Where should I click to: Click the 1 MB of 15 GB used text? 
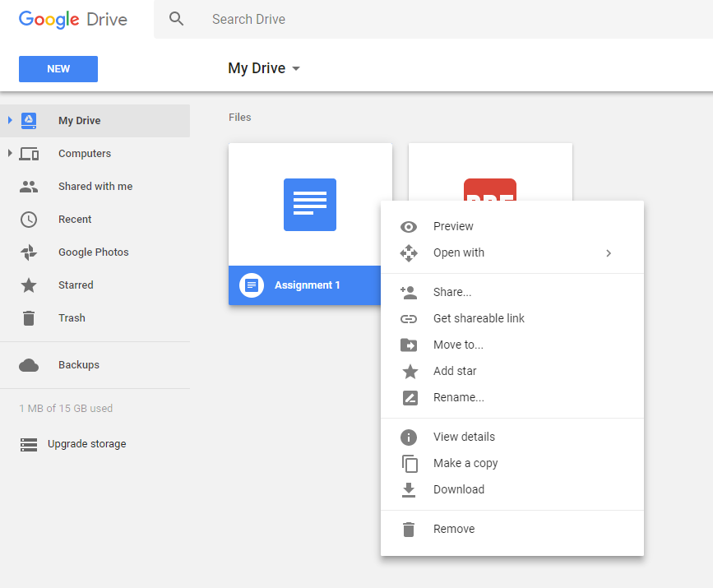[66, 409]
